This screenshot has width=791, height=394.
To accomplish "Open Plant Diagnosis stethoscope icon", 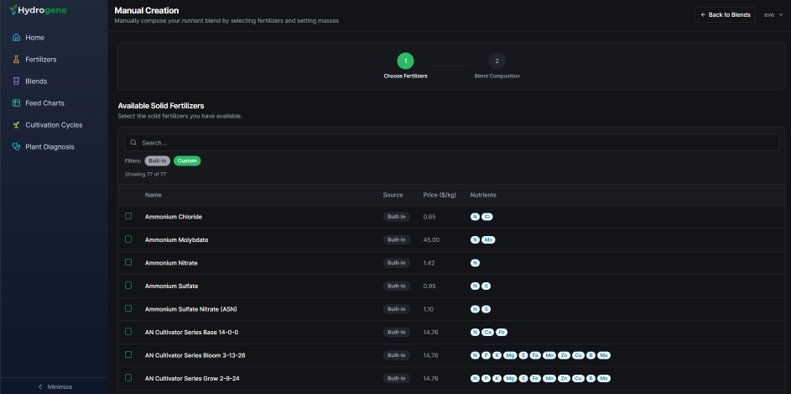I will coord(16,147).
